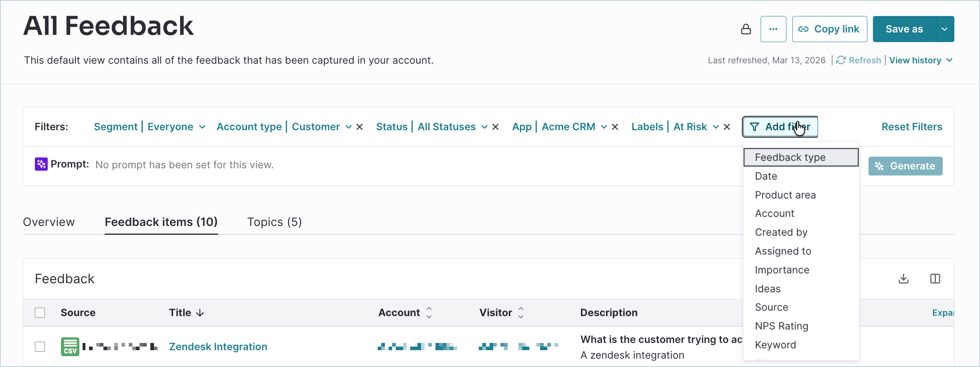Select Feedback type from the filter menu
The height and width of the screenshot is (367, 980).
pyautogui.click(x=801, y=157)
